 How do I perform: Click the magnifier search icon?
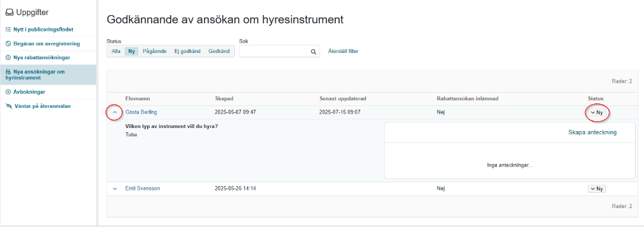(313, 52)
